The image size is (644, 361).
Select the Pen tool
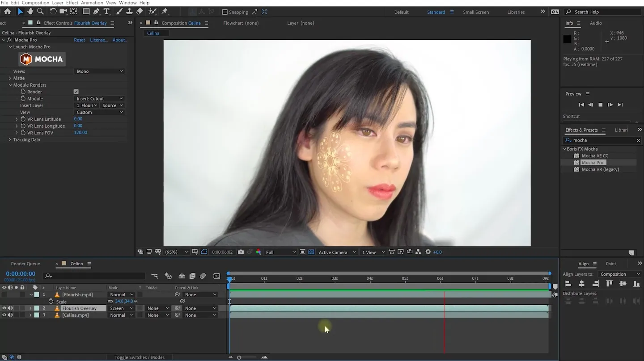(97, 12)
